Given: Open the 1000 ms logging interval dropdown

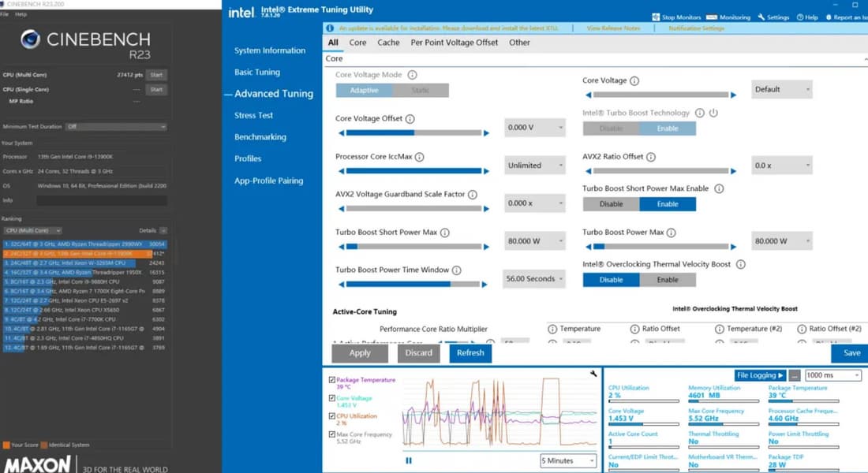Looking at the screenshot, I should click(x=833, y=375).
